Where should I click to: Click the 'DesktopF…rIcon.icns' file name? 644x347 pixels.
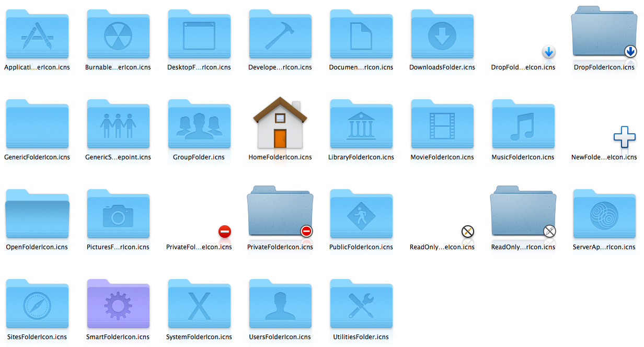click(199, 67)
